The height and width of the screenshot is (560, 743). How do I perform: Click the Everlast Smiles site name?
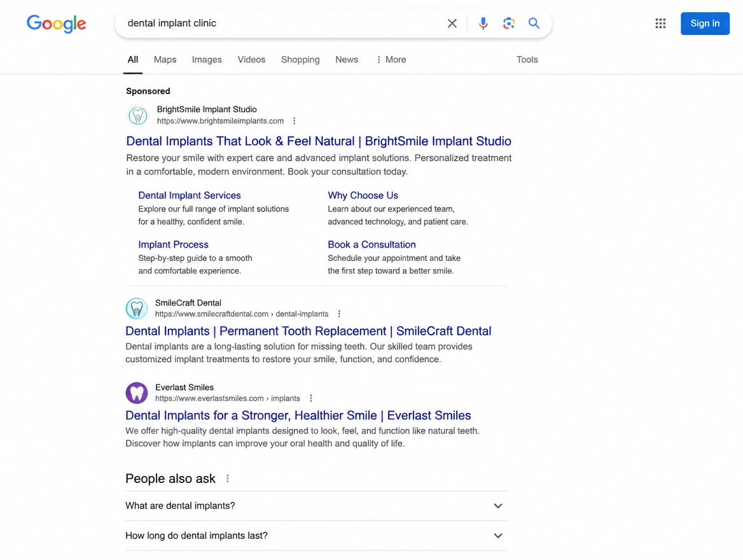point(184,387)
